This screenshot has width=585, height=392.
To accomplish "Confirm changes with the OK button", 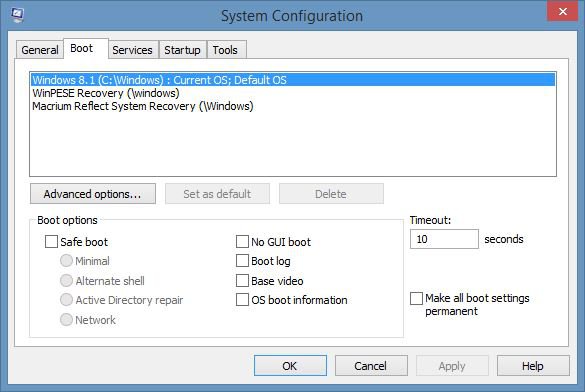I will click(290, 366).
